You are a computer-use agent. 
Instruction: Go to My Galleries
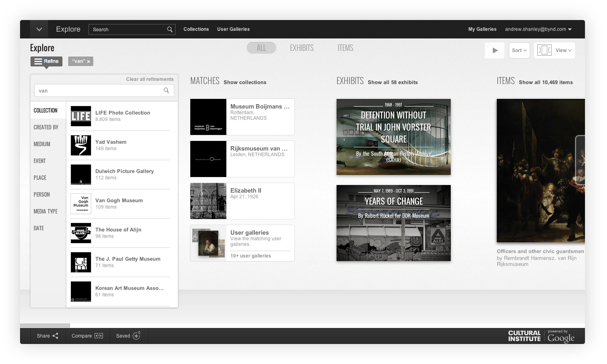482,29
